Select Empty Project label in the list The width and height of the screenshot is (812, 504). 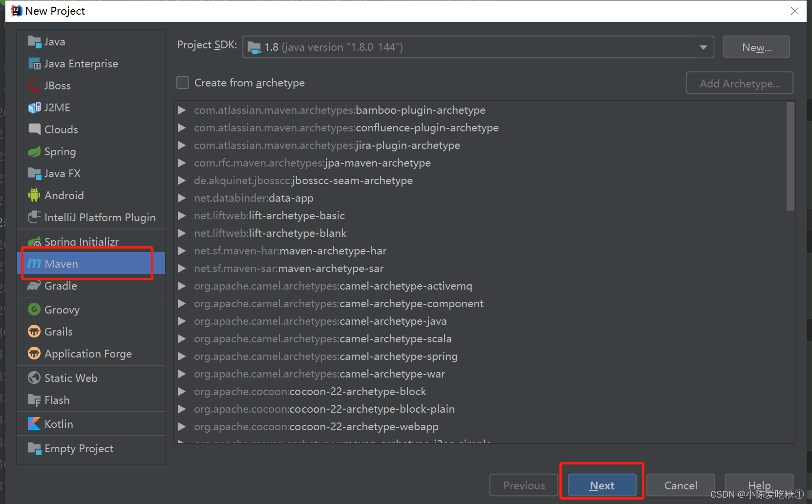click(x=79, y=448)
